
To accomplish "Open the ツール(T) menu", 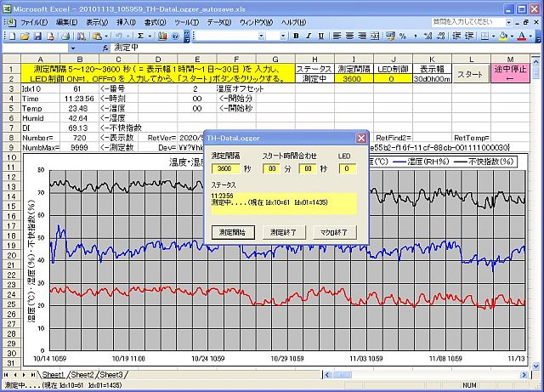I will (187, 23).
